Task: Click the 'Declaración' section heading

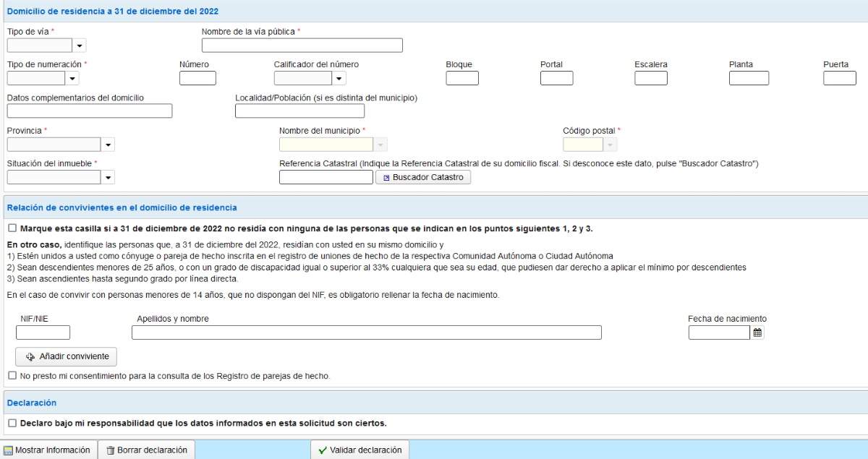Action: coord(32,403)
